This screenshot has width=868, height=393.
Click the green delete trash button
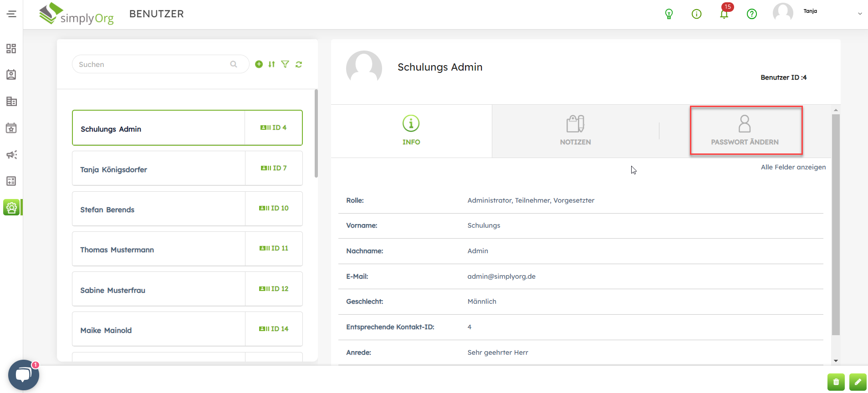[836, 382]
